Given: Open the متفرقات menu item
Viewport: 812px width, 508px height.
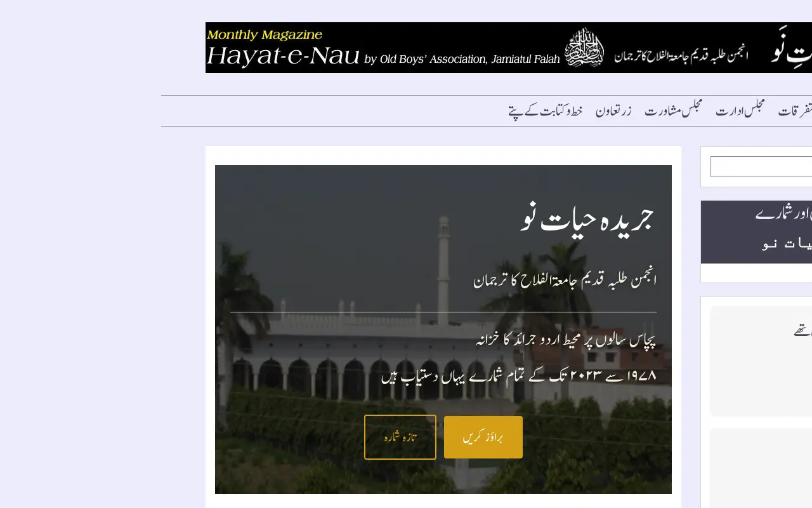Looking at the screenshot, I should pyautogui.click(x=795, y=111).
